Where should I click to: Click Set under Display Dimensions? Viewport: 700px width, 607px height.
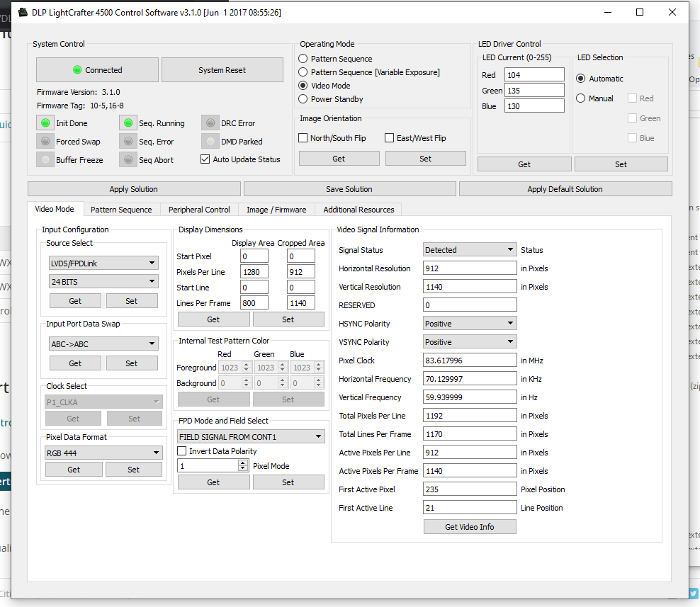(x=288, y=319)
